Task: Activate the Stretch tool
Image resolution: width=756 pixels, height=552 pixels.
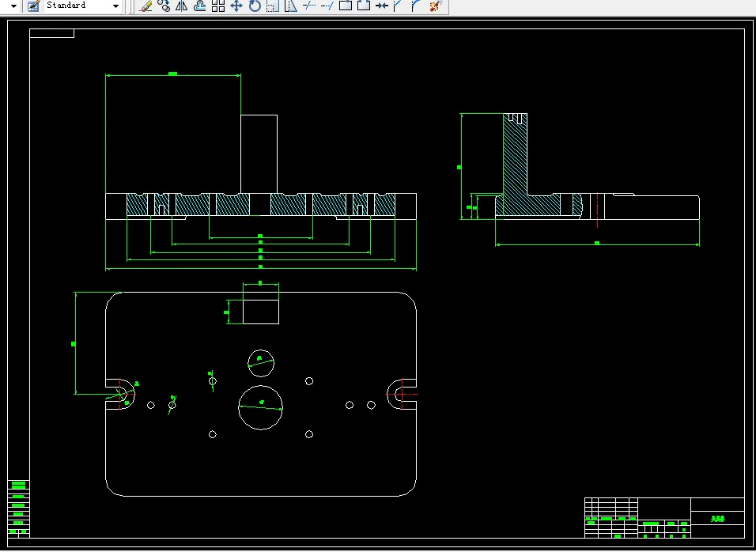Action: 291,6
